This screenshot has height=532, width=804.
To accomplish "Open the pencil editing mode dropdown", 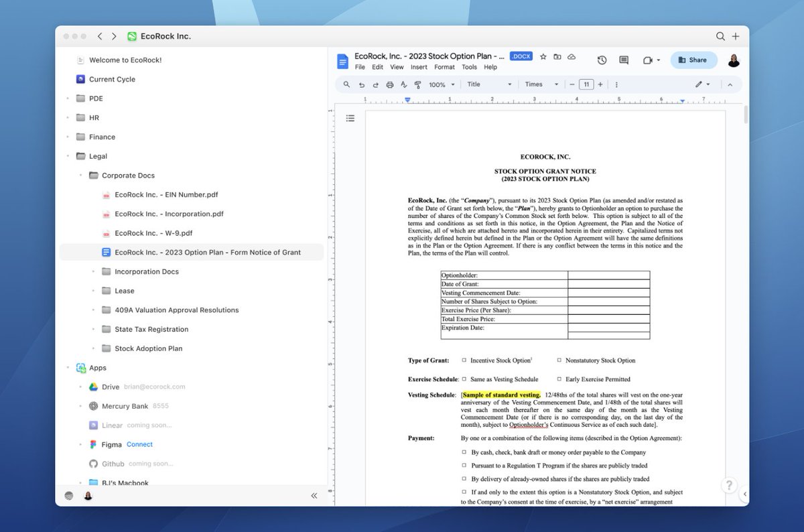I will point(702,84).
